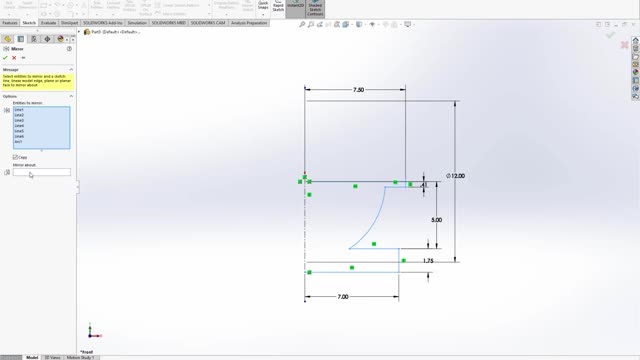
Task: Toggle the Instant2D button
Action: (295, 6)
